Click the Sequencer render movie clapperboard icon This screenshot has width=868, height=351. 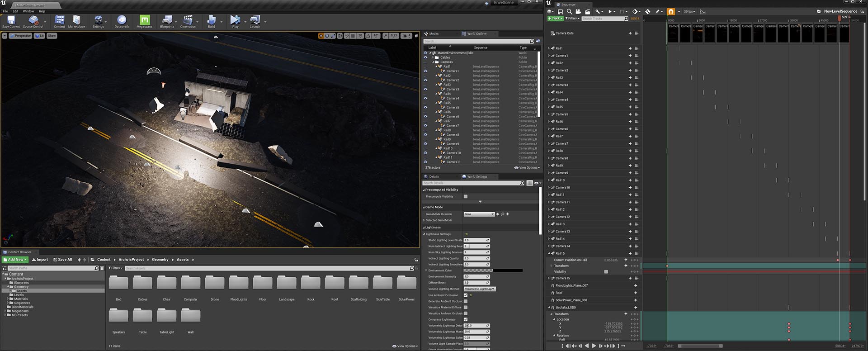(587, 12)
